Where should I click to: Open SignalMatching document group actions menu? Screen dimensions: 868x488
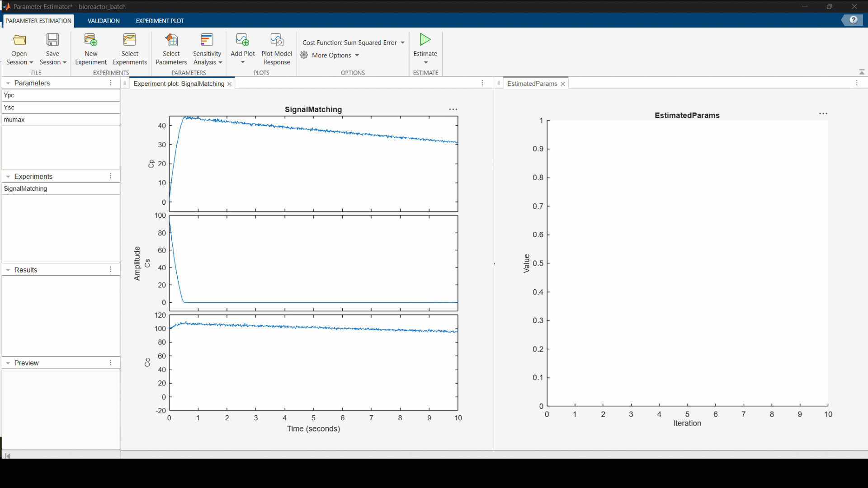pyautogui.click(x=482, y=83)
